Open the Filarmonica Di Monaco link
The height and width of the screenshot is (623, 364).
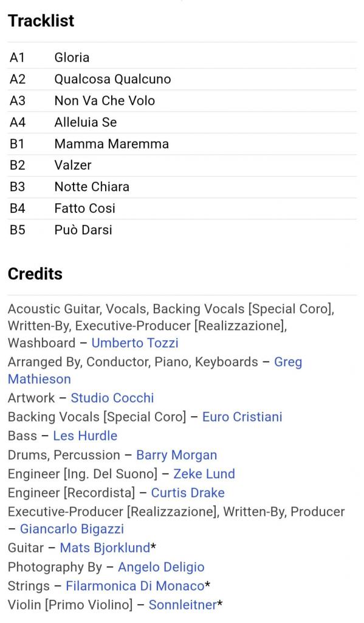coord(135,586)
